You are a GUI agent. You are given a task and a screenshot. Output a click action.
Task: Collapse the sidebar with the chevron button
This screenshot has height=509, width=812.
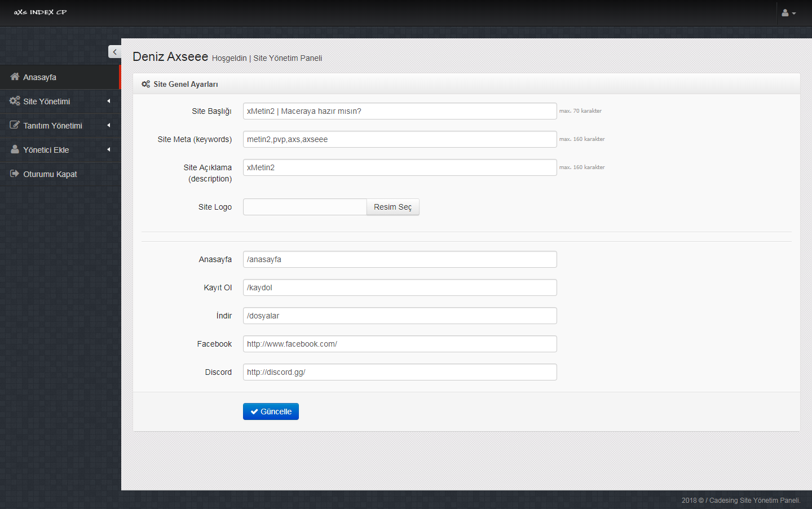114,52
